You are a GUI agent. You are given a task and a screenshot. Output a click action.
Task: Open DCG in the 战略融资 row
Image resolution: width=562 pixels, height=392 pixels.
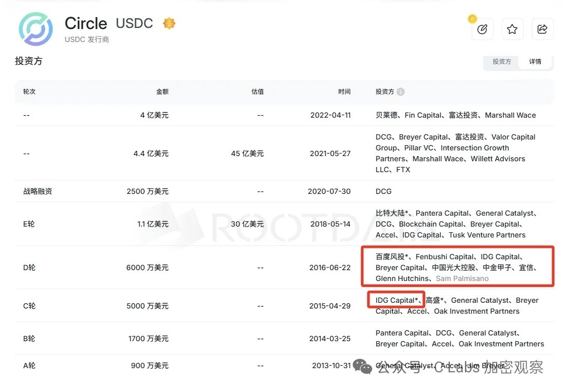click(x=383, y=191)
